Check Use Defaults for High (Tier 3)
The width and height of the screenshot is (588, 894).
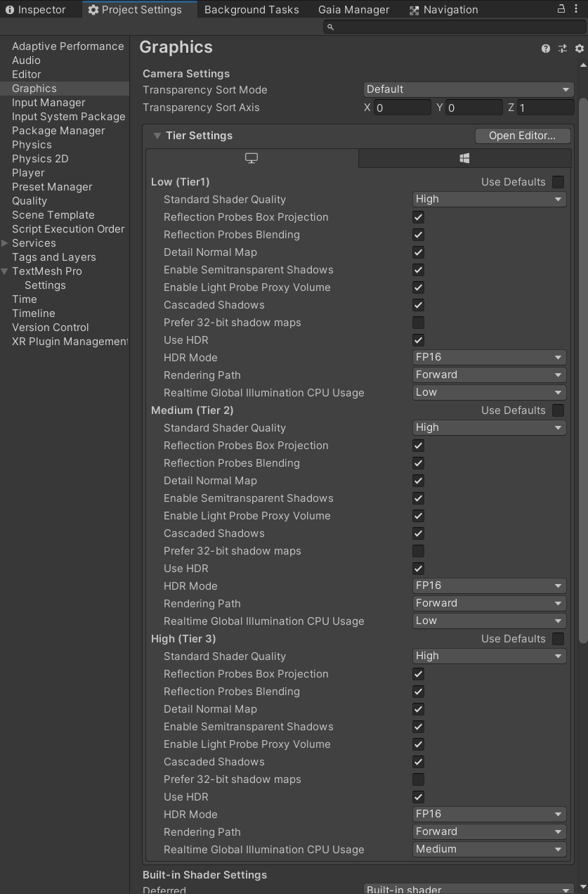(x=558, y=638)
